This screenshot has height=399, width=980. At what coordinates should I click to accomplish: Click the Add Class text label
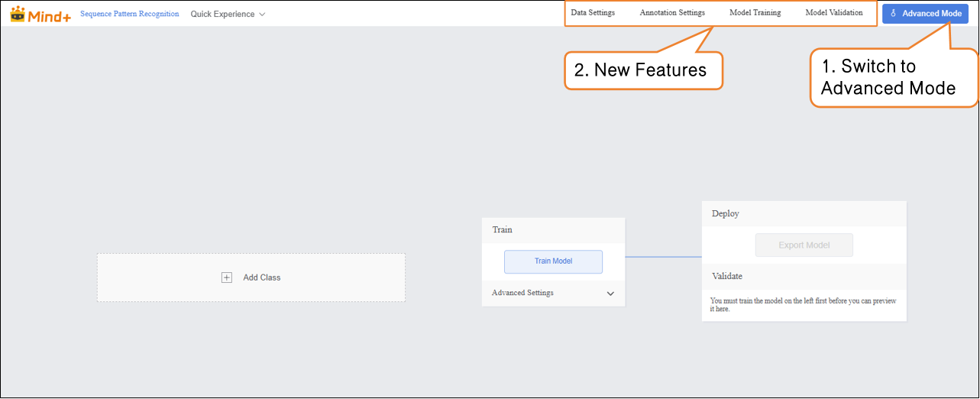tap(261, 277)
